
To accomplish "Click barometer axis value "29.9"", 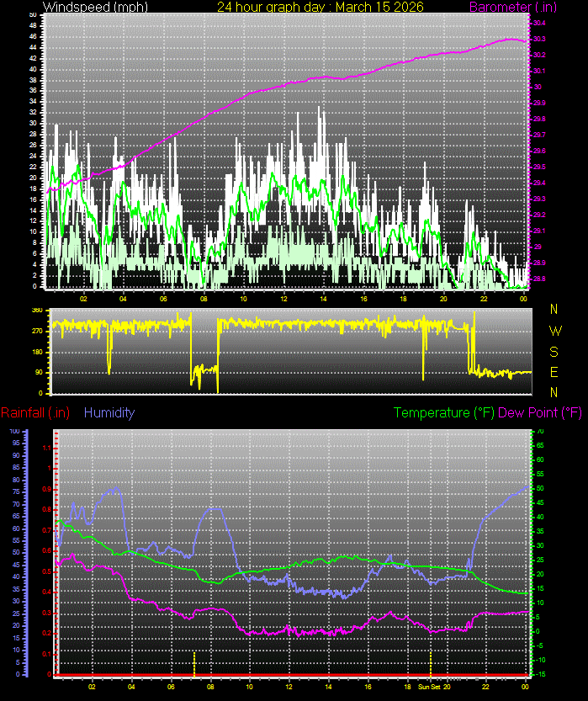I will [539, 103].
